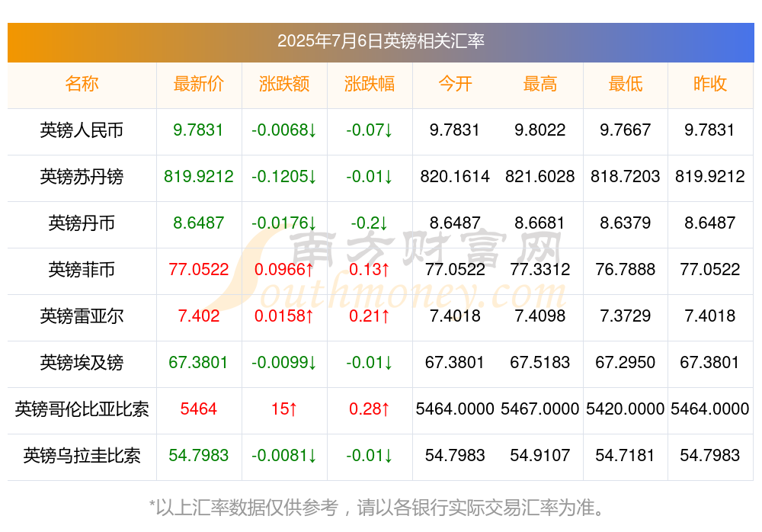Click the 英镑哥伦比亚比索 row name
The height and width of the screenshot is (532, 762).
click(82, 409)
